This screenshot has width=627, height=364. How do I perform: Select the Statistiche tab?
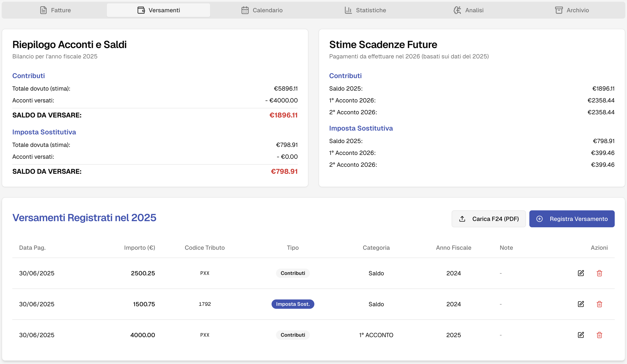365,10
